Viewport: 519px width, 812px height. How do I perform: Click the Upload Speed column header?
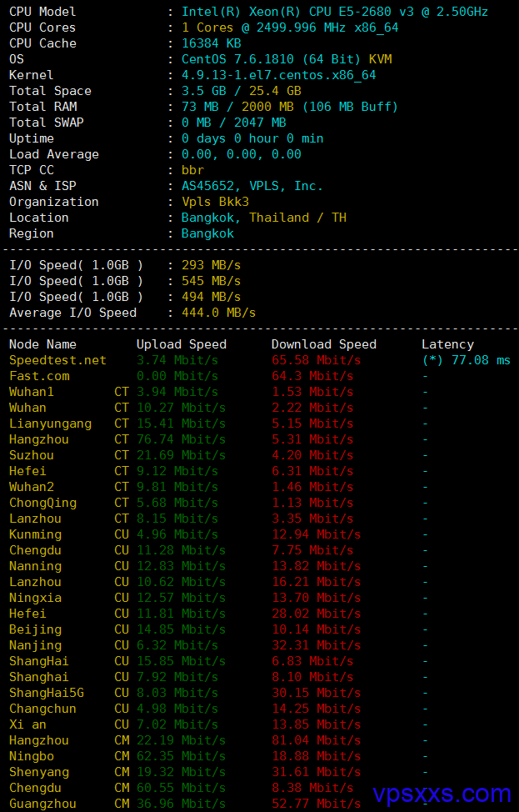pyautogui.click(x=181, y=344)
